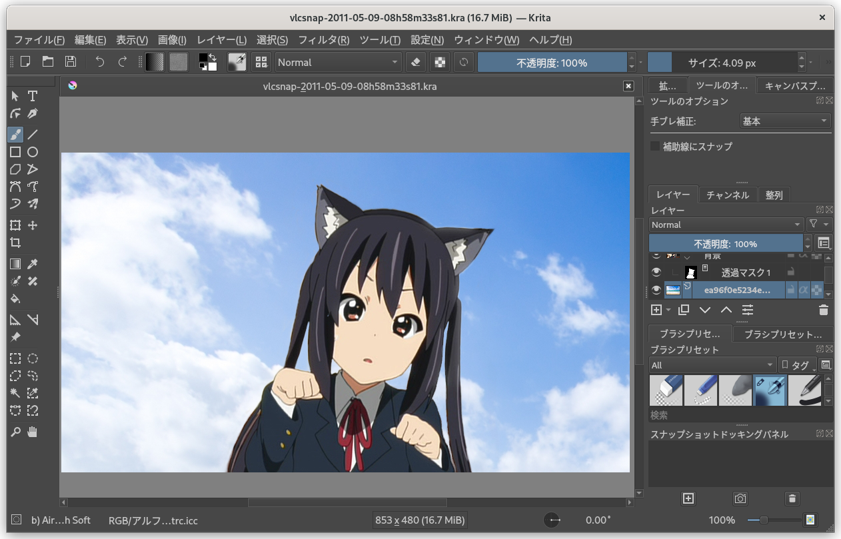Expand the add layer dropdown arrow
This screenshot has width=841, height=539.
(x=668, y=310)
